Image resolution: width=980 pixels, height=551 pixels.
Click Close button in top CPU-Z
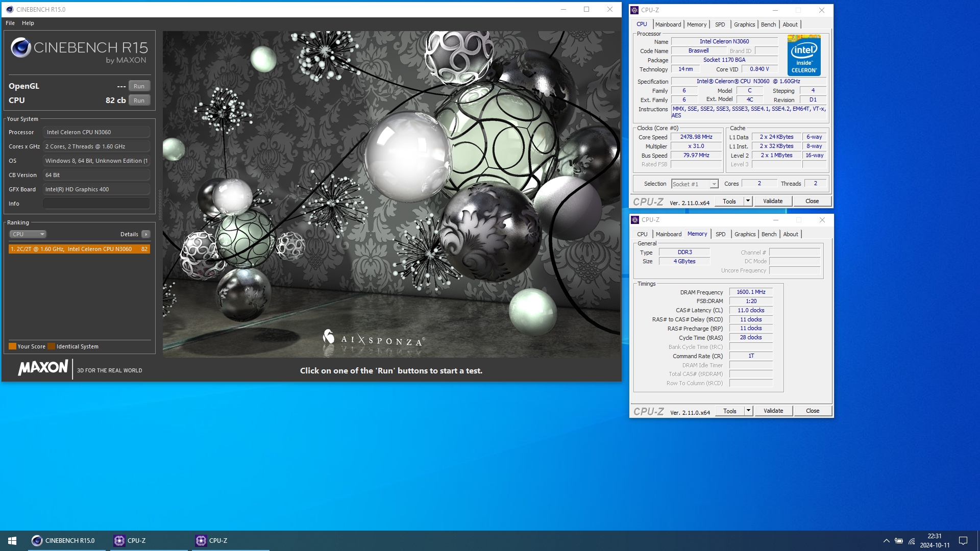pos(812,202)
